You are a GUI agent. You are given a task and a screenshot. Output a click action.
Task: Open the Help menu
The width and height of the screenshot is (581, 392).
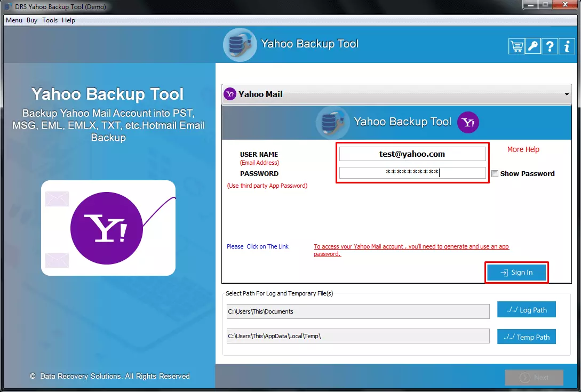point(68,20)
